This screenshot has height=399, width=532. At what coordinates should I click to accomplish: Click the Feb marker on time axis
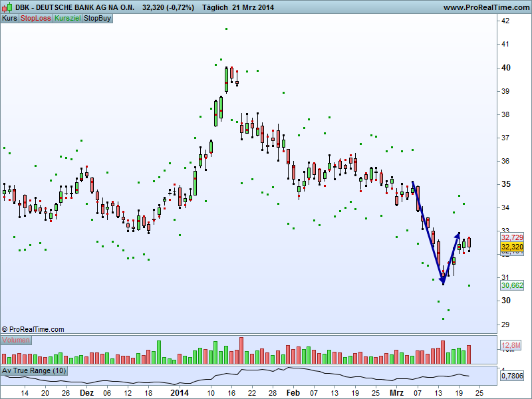click(x=293, y=393)
